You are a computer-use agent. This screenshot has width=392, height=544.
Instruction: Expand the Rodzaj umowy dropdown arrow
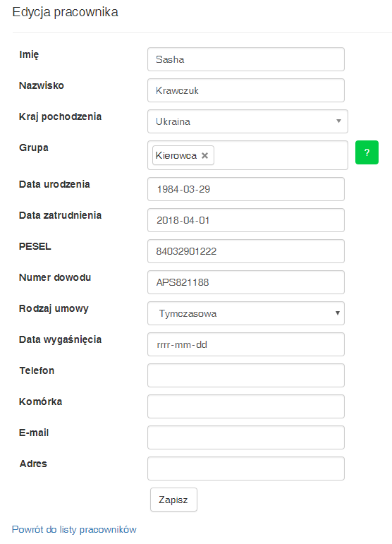337,313
